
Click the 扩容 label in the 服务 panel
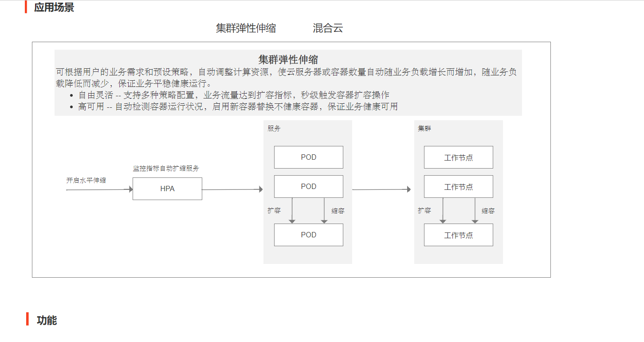coord(274,211)
